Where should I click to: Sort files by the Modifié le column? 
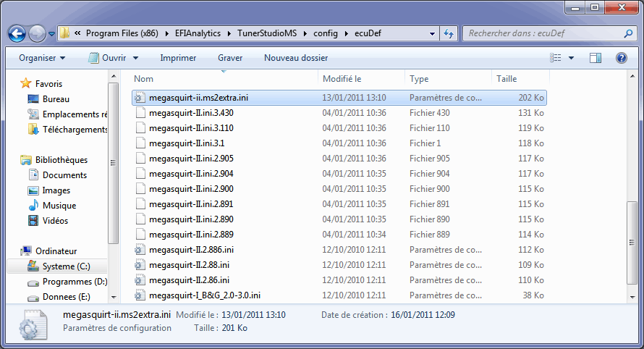point(342,78)
